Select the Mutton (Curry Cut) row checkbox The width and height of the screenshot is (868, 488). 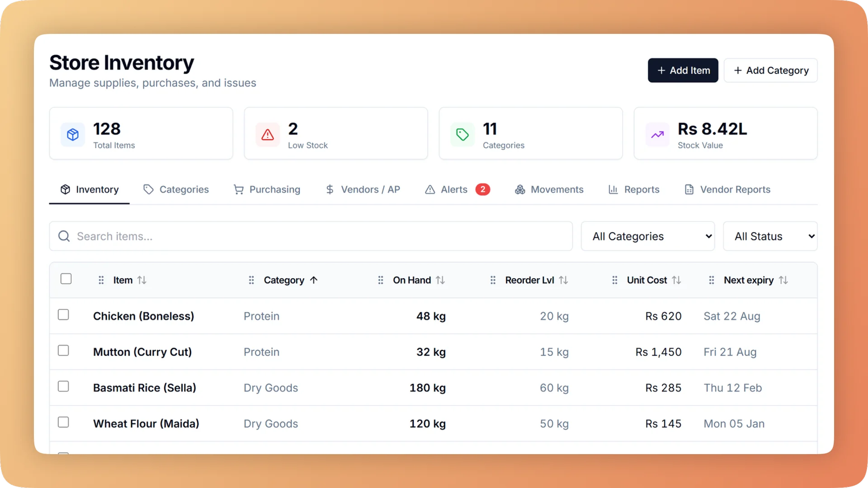tap(63, 350)
